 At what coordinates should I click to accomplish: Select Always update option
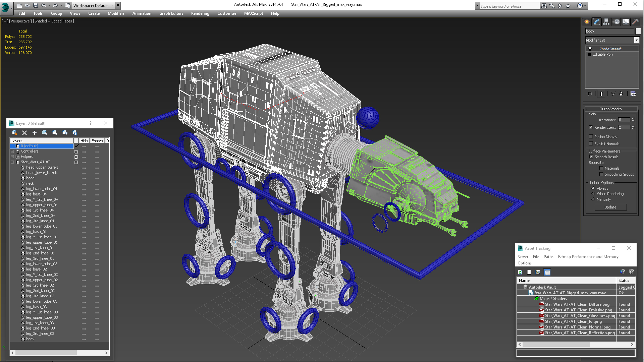coord(593,188)
